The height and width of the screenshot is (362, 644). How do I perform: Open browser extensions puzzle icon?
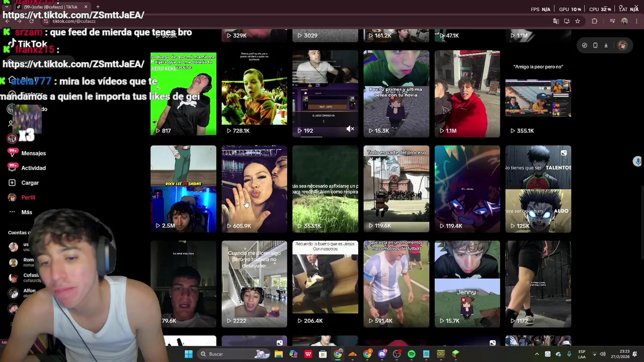click(x=595, y=21)
